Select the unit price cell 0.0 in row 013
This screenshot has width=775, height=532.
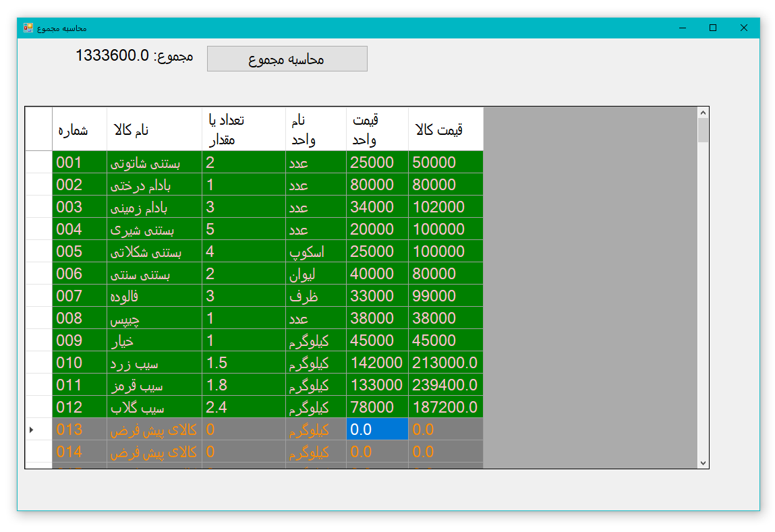(x=376, y=430)
